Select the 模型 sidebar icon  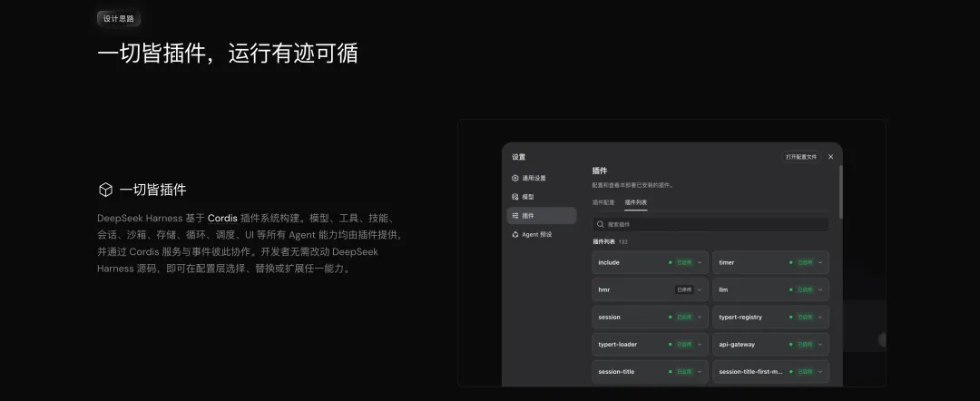[x=515, y=197]
